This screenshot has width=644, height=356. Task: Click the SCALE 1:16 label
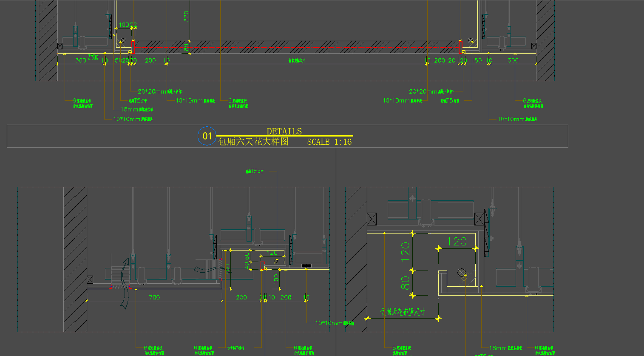(x=329, y=142)
